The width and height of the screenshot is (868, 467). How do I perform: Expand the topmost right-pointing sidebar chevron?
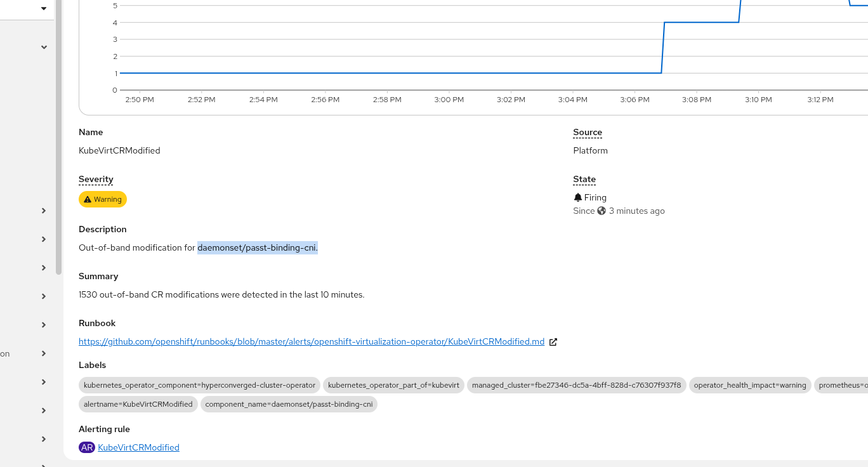click(44, 211)
